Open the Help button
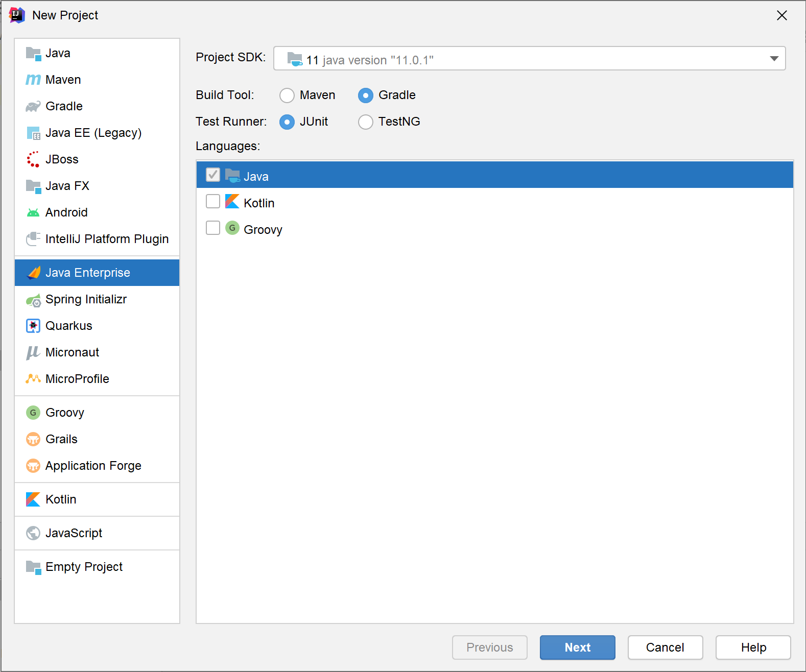This screenshot has width=806, height=672. point(753,647)
